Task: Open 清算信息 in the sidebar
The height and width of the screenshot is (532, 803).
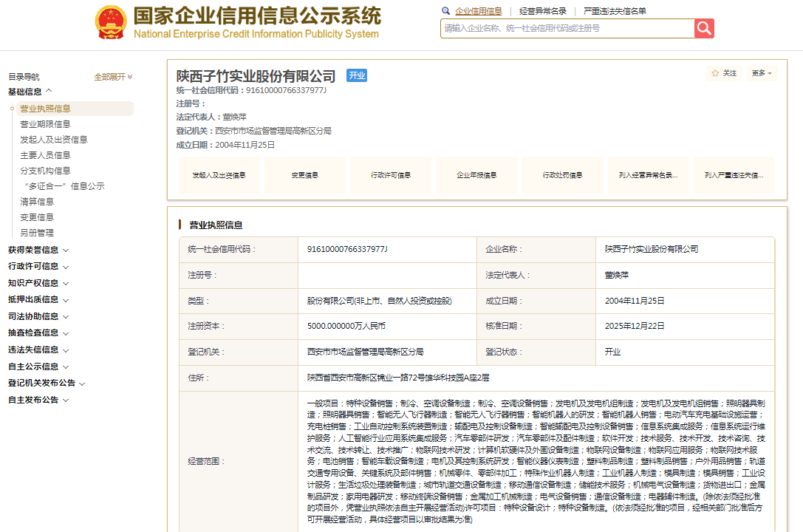Action: point(37,202)
